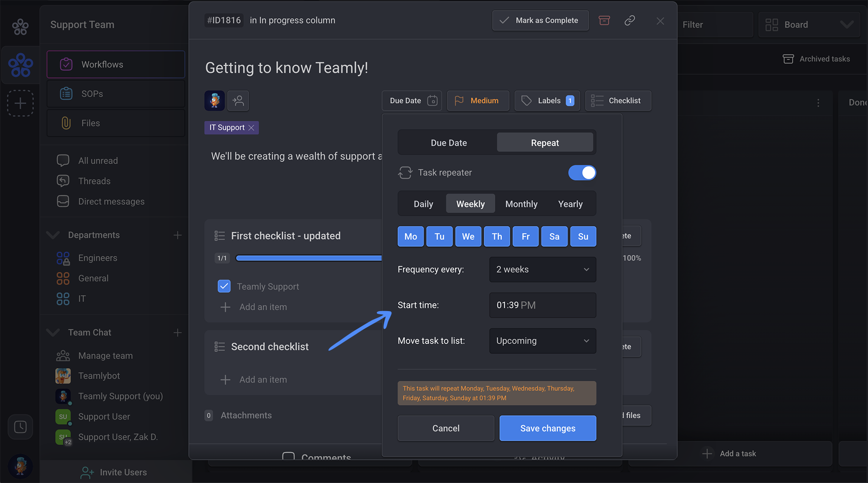The width and height of the screenshot is (868, 483).
Task: Click Cancel button in repeat popup
Action: [446, 428]
